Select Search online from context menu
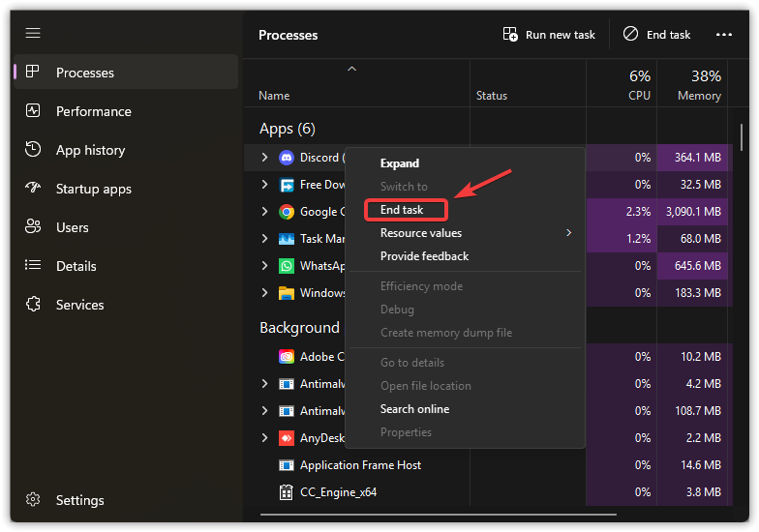The height and width of the screenshot is (532, 759). (x=414, y=409)
